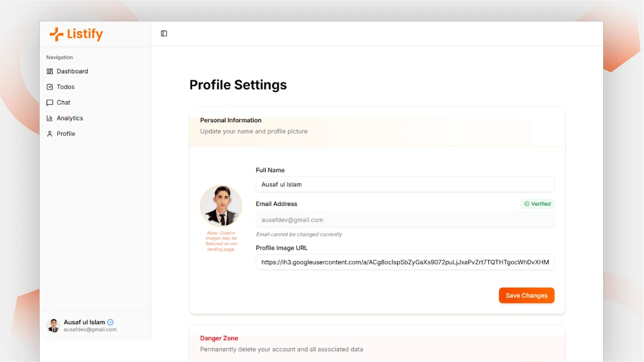The width and height of the screenshot is (644, 362).
Task: Click the large profile picture
Action: (x=221, y=206)
